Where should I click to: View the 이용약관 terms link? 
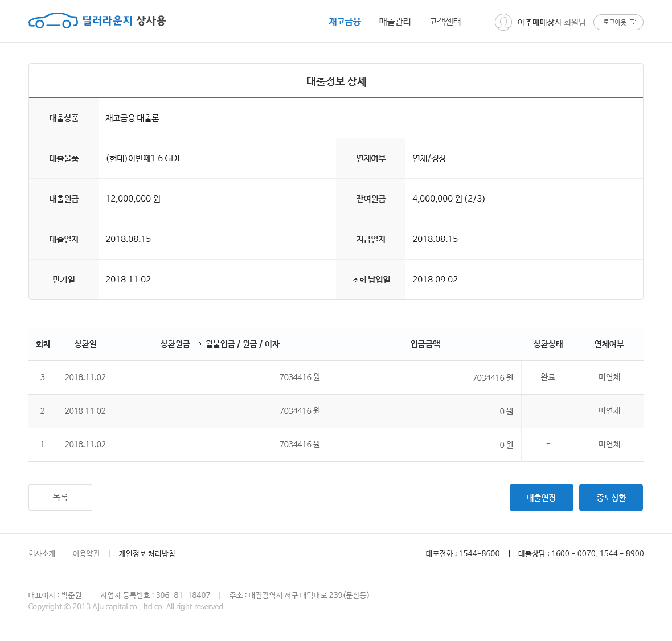pos(85,553)
